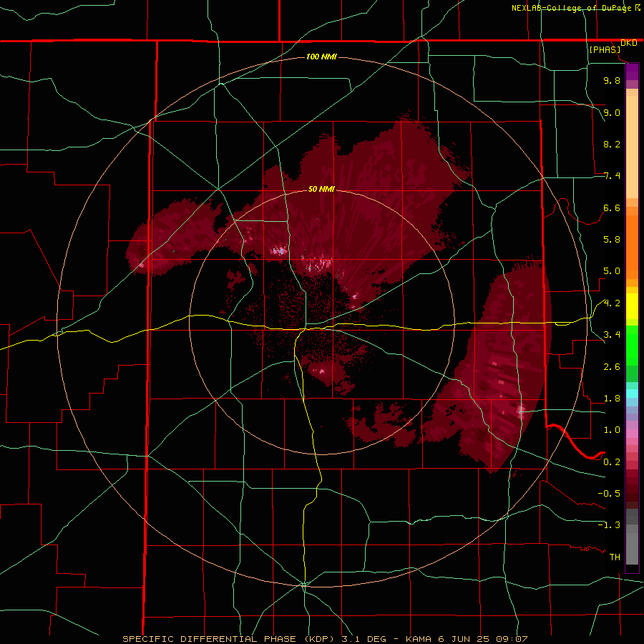
Task: Click the TH legend label
Action: tap(615, 557)
